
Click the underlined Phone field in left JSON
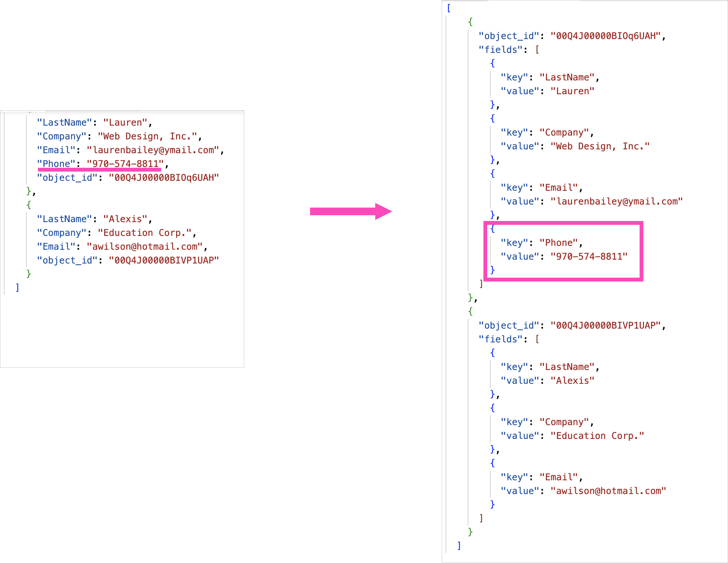tap(100, 164)
